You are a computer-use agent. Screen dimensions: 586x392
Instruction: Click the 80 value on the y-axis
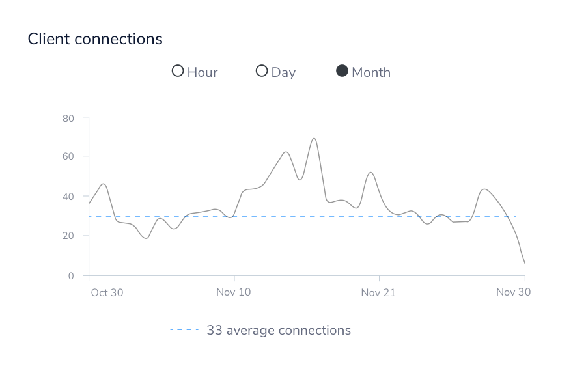pyautogui.click(x=70, y=119)
